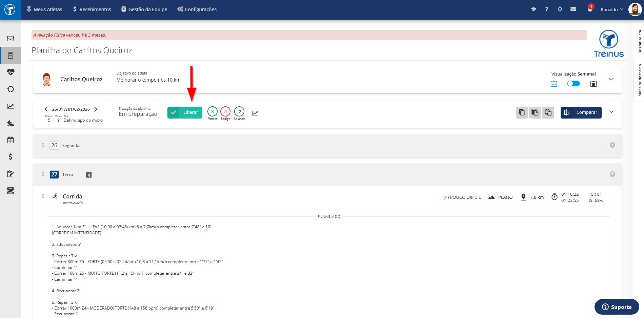Click the Liberar button
The width and height of the screenshot is (644, 318).
[x=185, y=112]
